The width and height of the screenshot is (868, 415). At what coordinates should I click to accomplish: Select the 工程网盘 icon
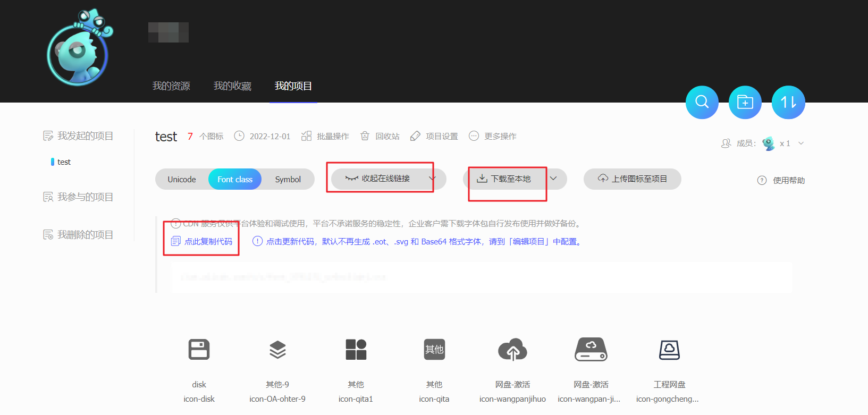[x=669, y=350]
